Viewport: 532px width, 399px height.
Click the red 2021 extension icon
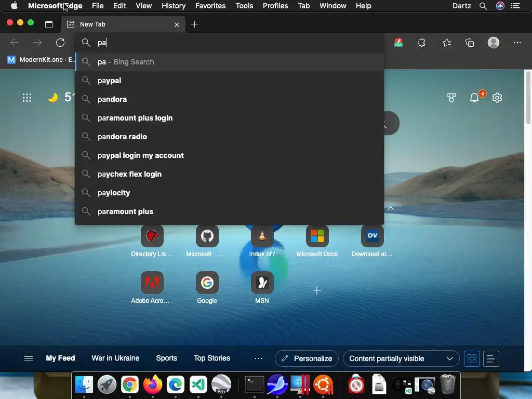click(x=398, y=43)
